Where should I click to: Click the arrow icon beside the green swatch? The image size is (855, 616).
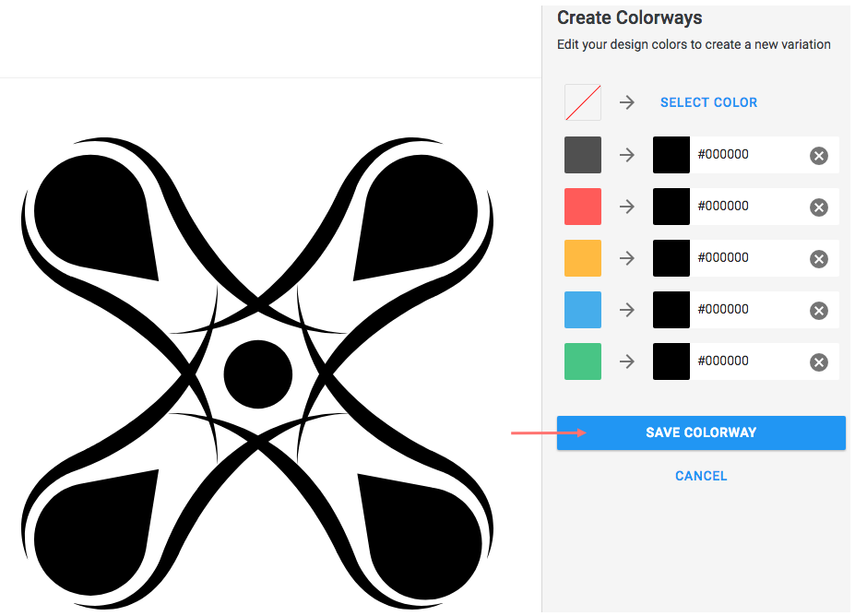627,361
